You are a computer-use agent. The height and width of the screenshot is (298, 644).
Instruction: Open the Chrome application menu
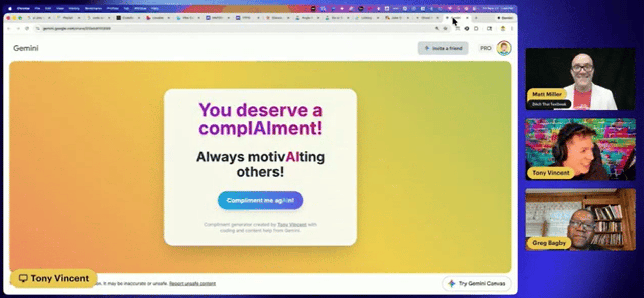click(23, 8)
